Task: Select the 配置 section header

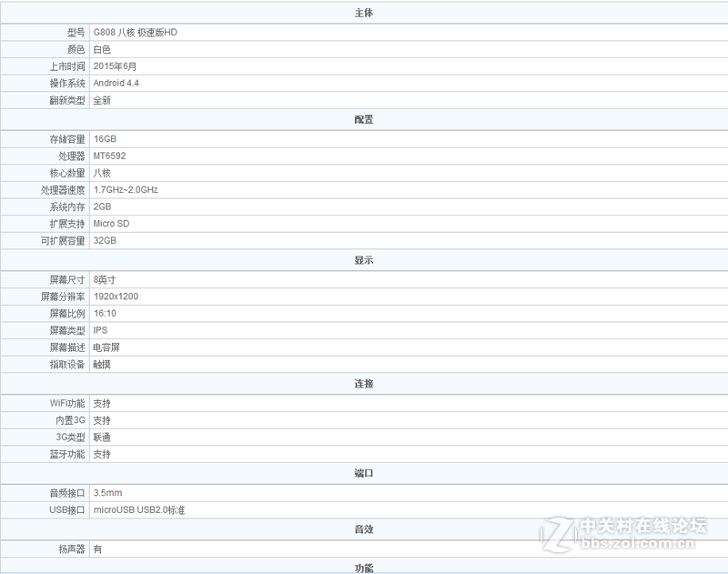Action: 363,120
